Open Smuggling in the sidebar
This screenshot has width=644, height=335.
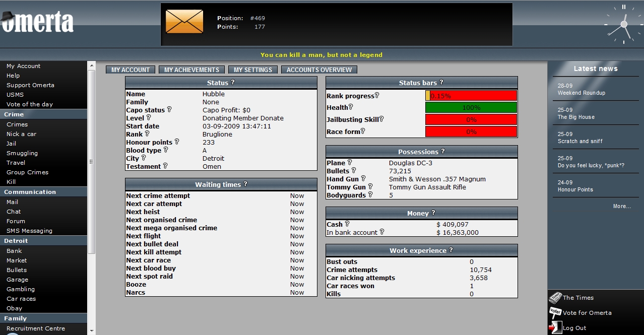[x=22, y=153]
